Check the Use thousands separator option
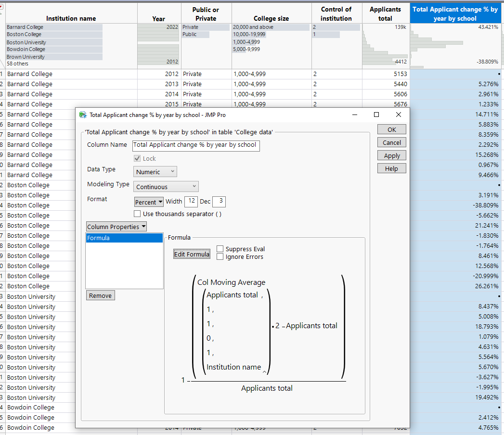 (137, 214)
